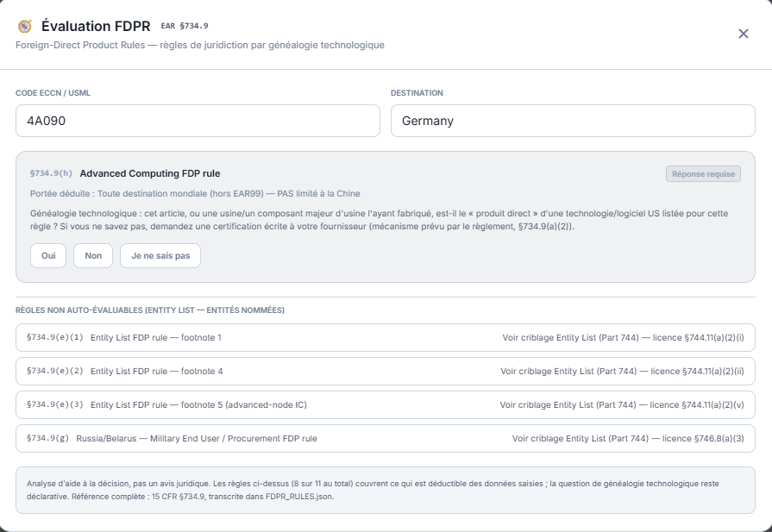Choose Je ne sais pas
Image resolution: width=772 pixels, height=532 pixels.
(160, 256)
